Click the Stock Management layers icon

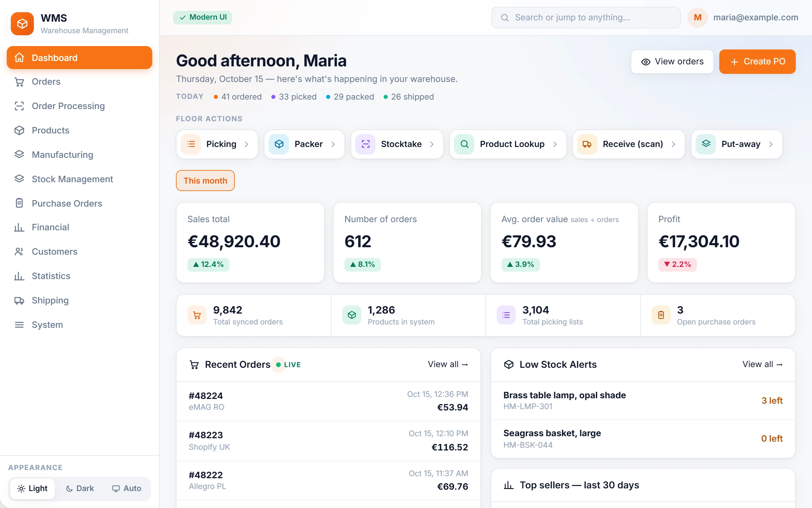tap(19, 179)
